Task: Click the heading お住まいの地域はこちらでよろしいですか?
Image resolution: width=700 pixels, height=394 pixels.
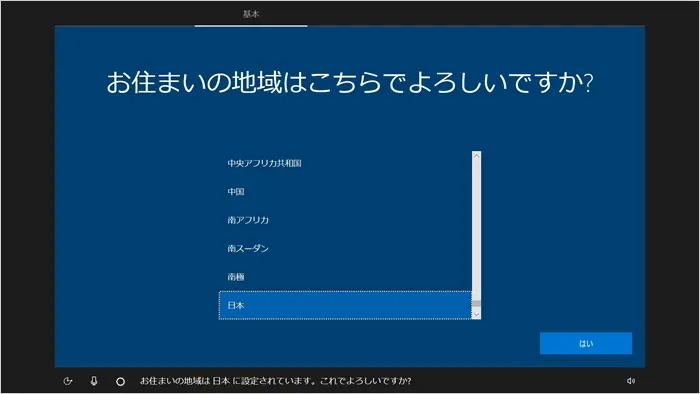Action: (350, 83)
